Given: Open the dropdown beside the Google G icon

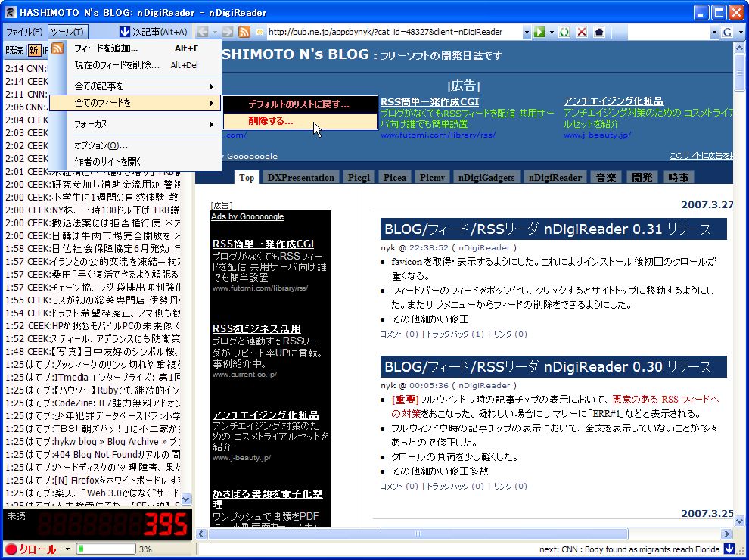Looking at the screenshot, I should 741,32.
